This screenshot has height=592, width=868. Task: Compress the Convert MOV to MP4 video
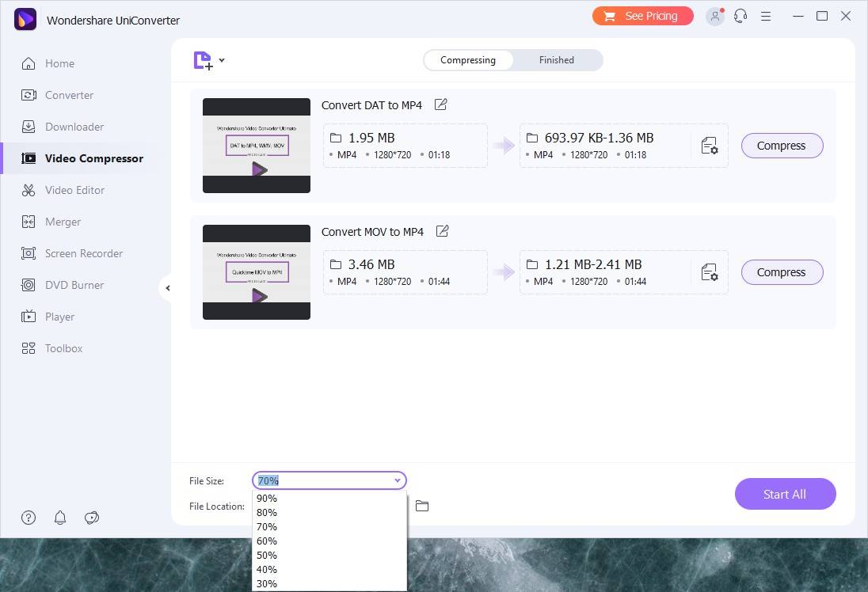pyautogui.click(x=782, y=272)
